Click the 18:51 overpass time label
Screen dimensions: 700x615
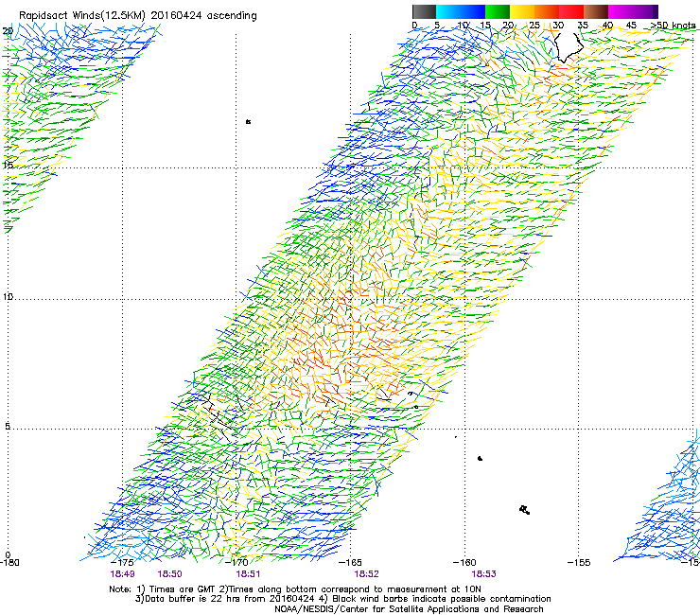point(248,574)
